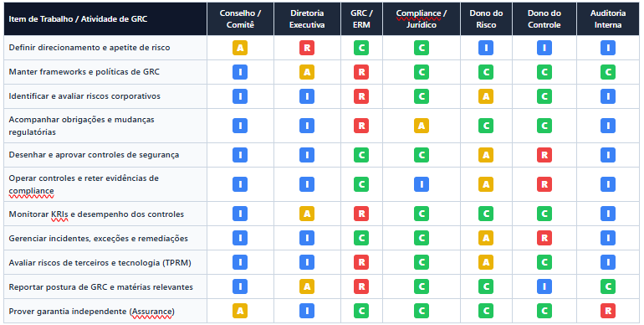Select the C badge for Desenhar e aprovar controles under Compliance / Jurídico
The height and width of the screenshot is (325, 644).
422,155
